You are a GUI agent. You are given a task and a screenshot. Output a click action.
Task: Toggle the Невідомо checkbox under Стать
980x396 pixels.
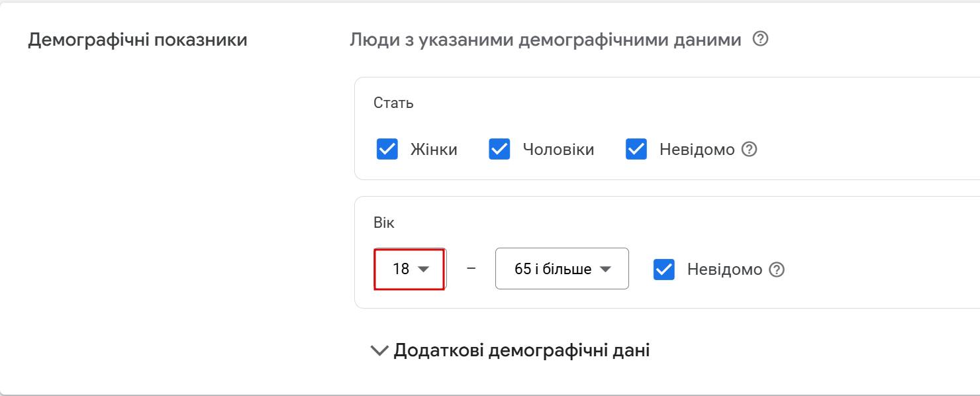pos(636,150)
